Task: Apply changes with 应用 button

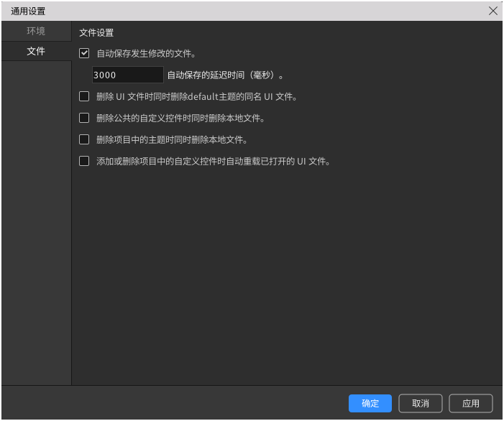Action: point(471,403)
